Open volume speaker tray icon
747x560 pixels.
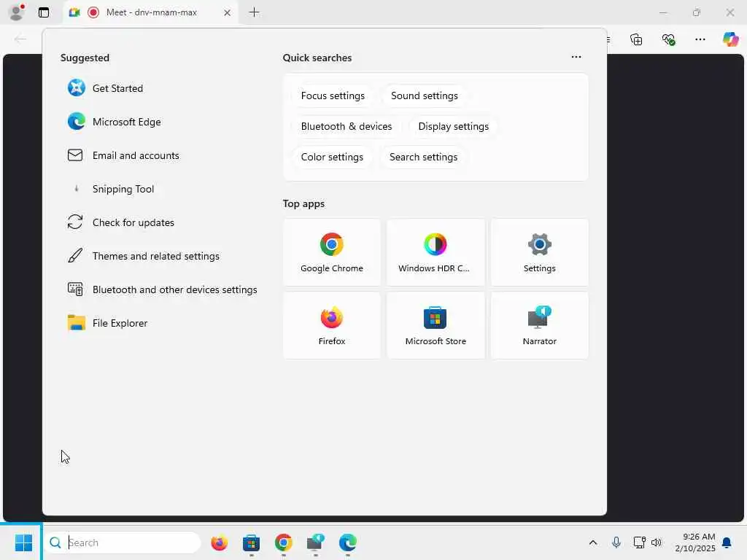click(657, 542)
